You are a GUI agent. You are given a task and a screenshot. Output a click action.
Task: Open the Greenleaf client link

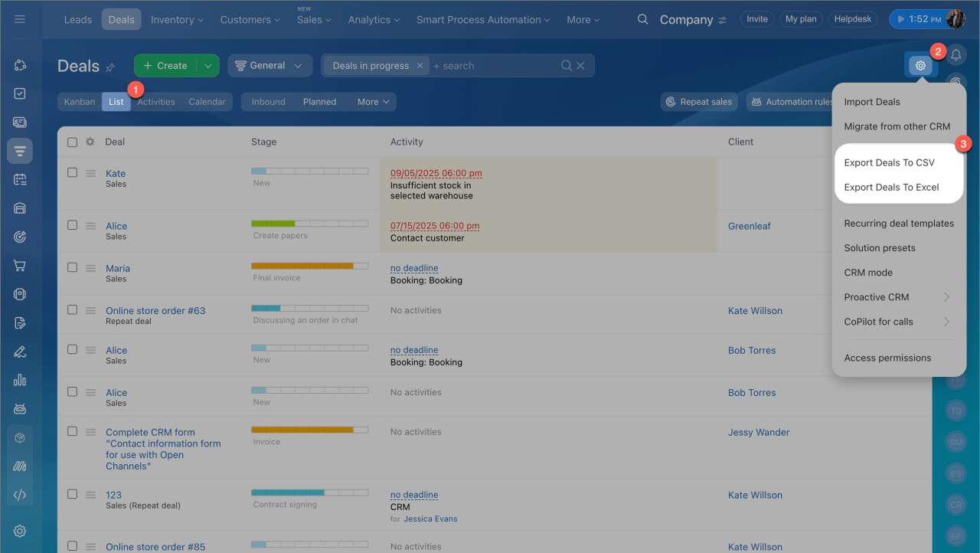click(x=749, y=226)
